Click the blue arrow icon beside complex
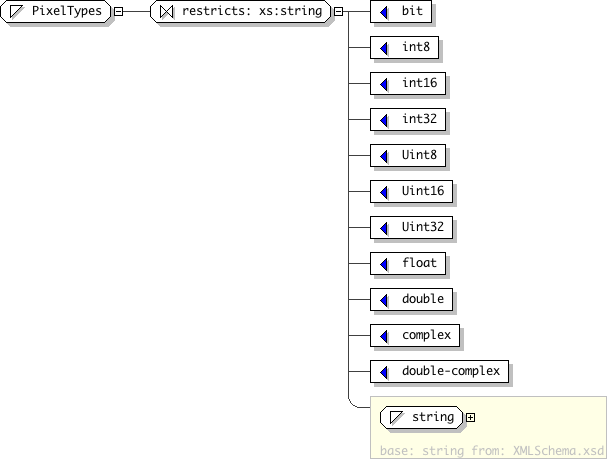This screenshot has width=608, height=460. (x=384, y=337)
